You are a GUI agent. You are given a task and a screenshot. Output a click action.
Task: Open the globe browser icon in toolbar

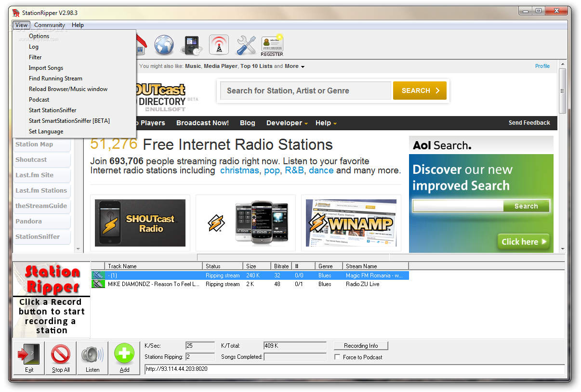click(164, 45)
